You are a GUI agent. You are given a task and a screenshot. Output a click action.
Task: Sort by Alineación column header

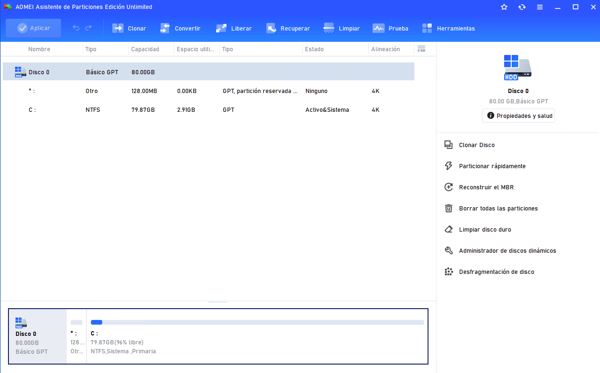385,49
